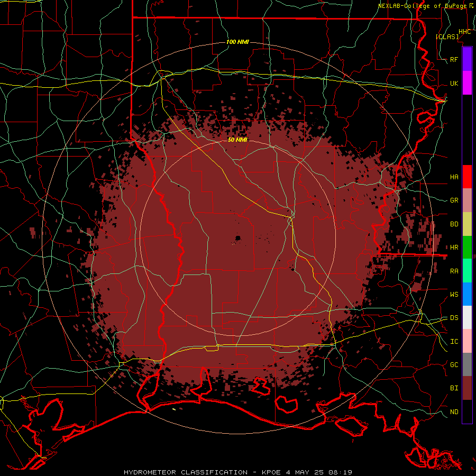The width and height of the screenshot is (476, 476).
Task: Click the ND black legend swatch
Action: pos(467,411)
